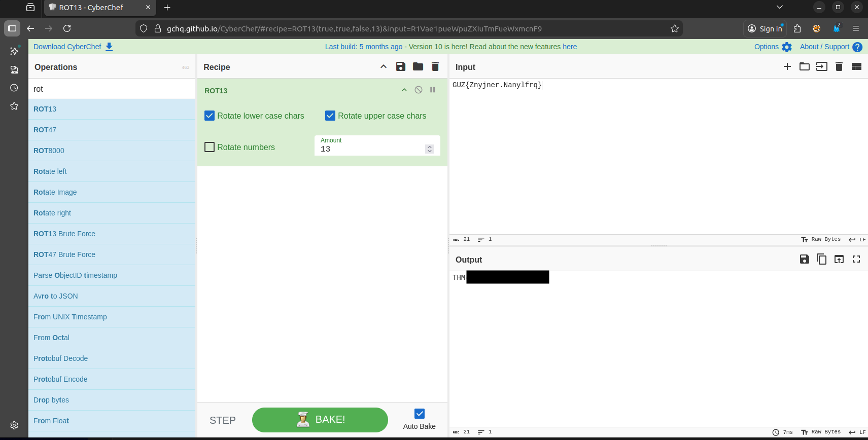
Task: Disable the ROT13 operation
Action: 419,90
